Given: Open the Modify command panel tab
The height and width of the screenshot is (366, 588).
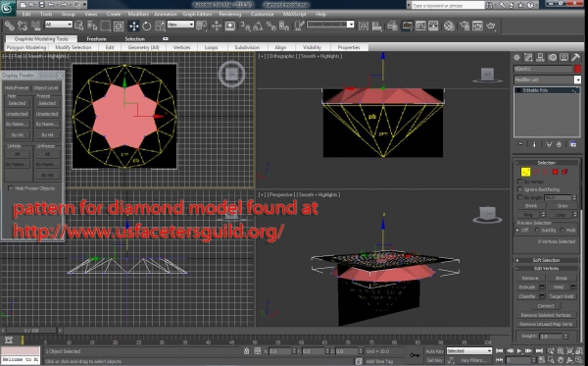Looking at the screenshot, I should pos(528,58).
